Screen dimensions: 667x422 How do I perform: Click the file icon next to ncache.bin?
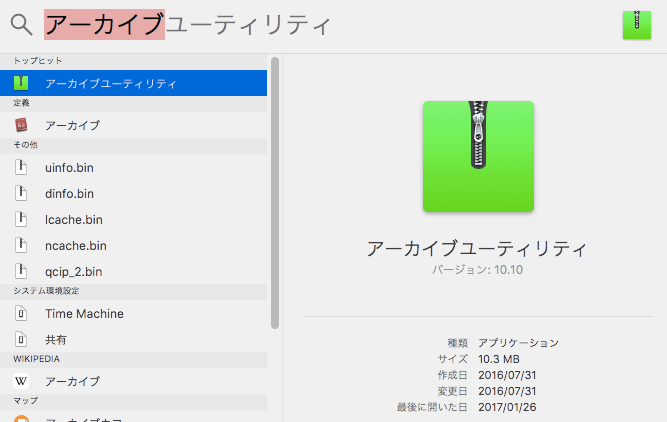point(21,245)
